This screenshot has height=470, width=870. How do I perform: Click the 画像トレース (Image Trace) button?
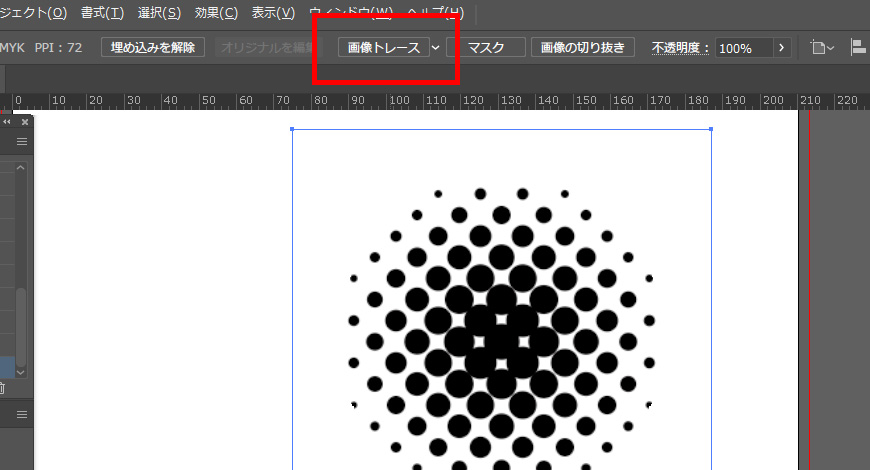pyautogui.click(x=383, y=48)
